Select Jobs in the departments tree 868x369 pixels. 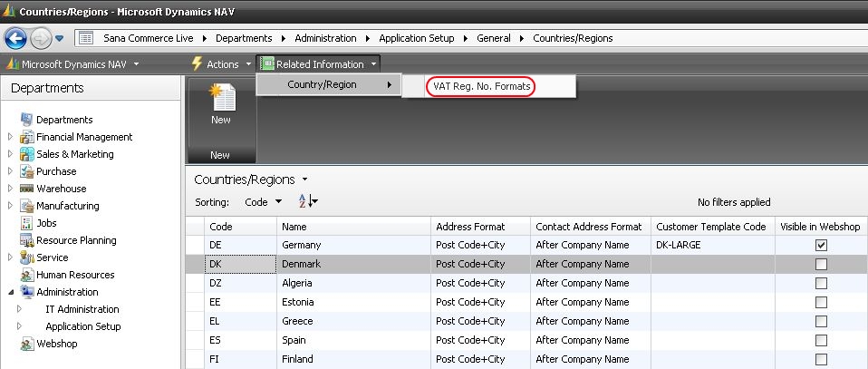tap(46, 223)
